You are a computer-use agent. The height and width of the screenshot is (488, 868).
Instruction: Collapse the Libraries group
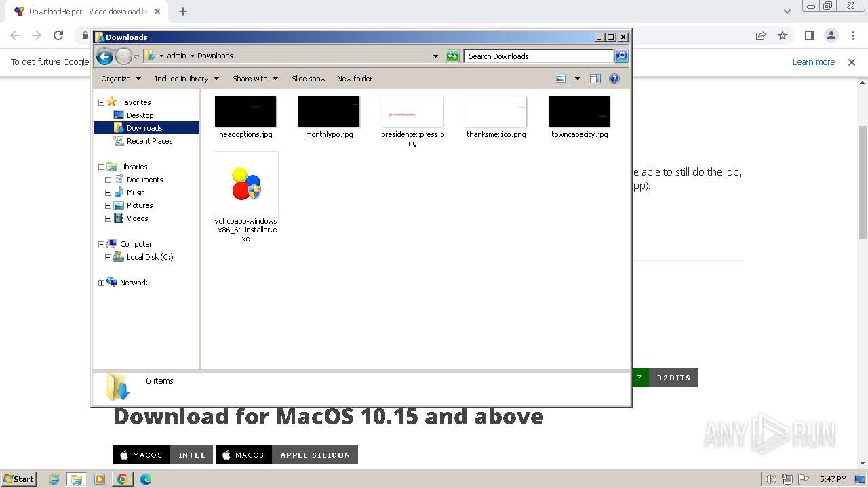click(102, 167)
